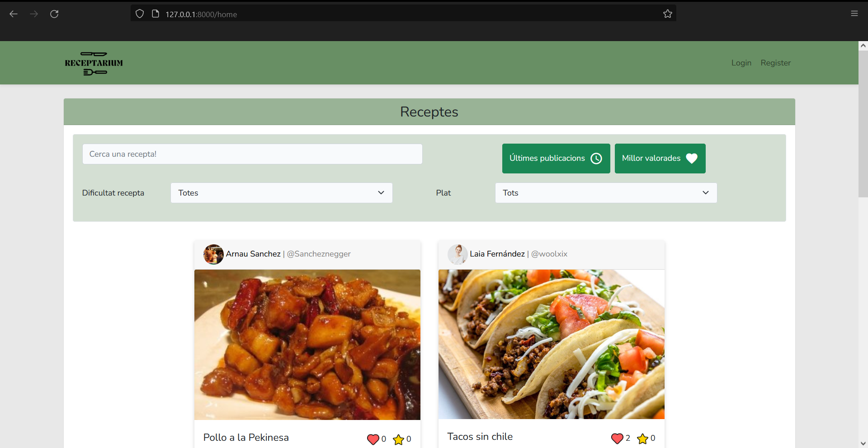Open the Pollo a la Pekinesa photo
868x448 pixels.
click(307, 345)
